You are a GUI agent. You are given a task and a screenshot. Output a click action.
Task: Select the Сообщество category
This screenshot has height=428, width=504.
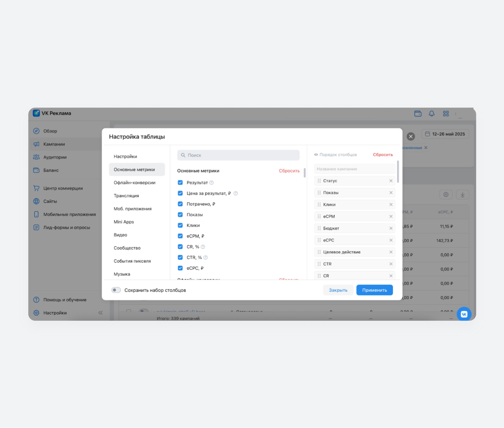(137, 248)
